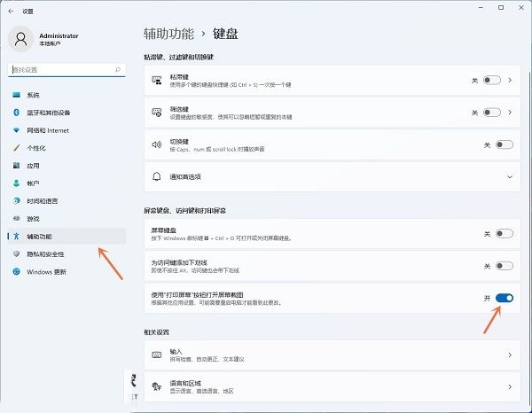Click the Windows 更新 icon
This screenshot has width=532, height=413.
(16, 271)
